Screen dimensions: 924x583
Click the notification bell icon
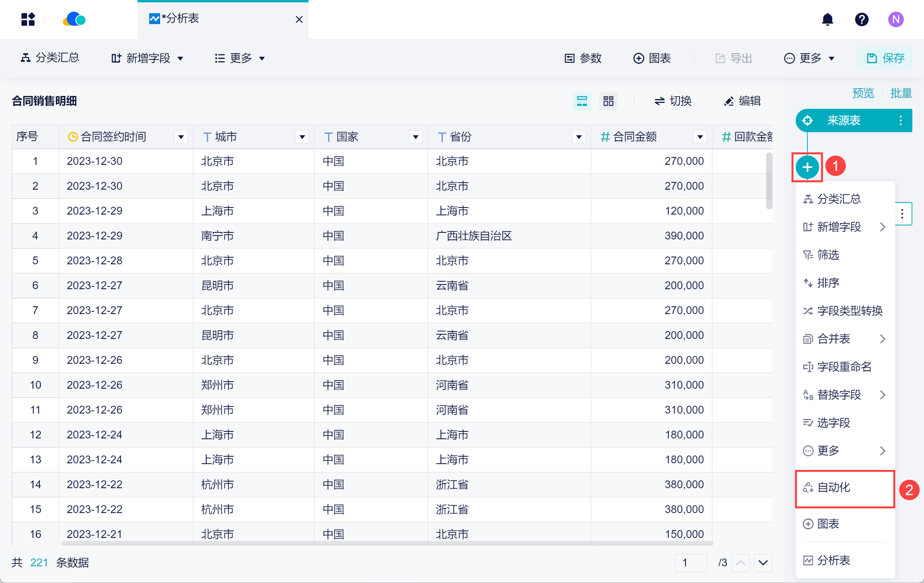pos(827,19)
